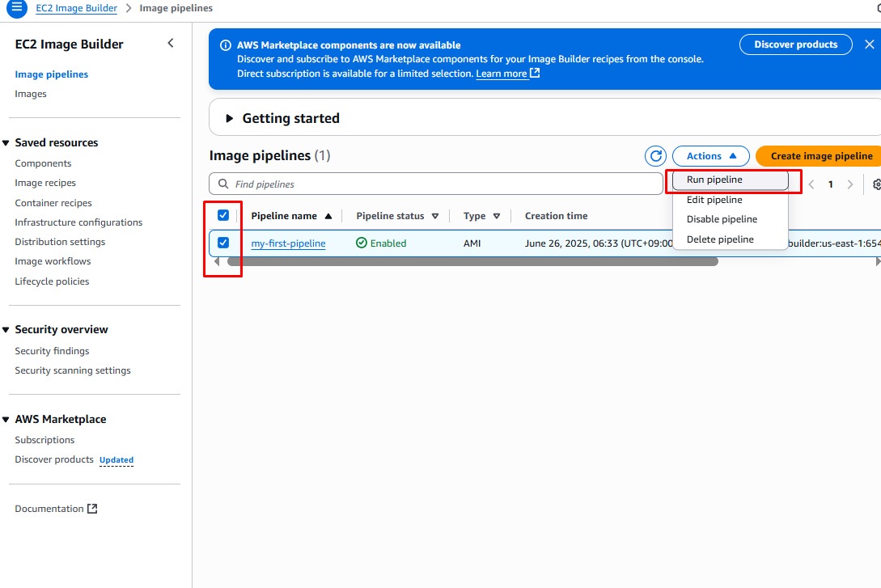This screenshot has height=588, width=881.
Task: Open table preferences gear icon
Action: pyautogui.click(x=877, y=184)
